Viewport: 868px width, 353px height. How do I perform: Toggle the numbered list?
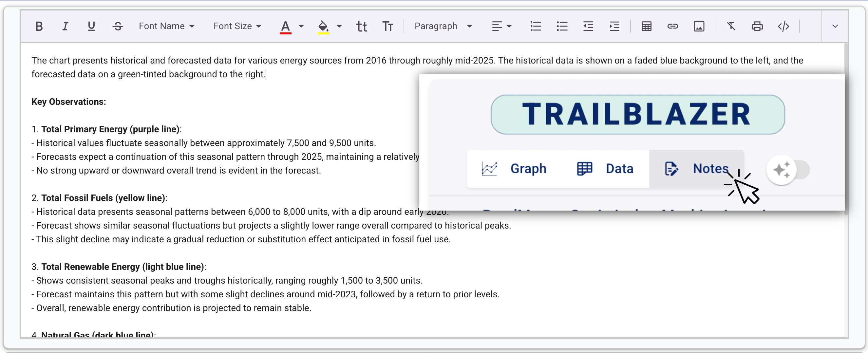click(536, 26)
